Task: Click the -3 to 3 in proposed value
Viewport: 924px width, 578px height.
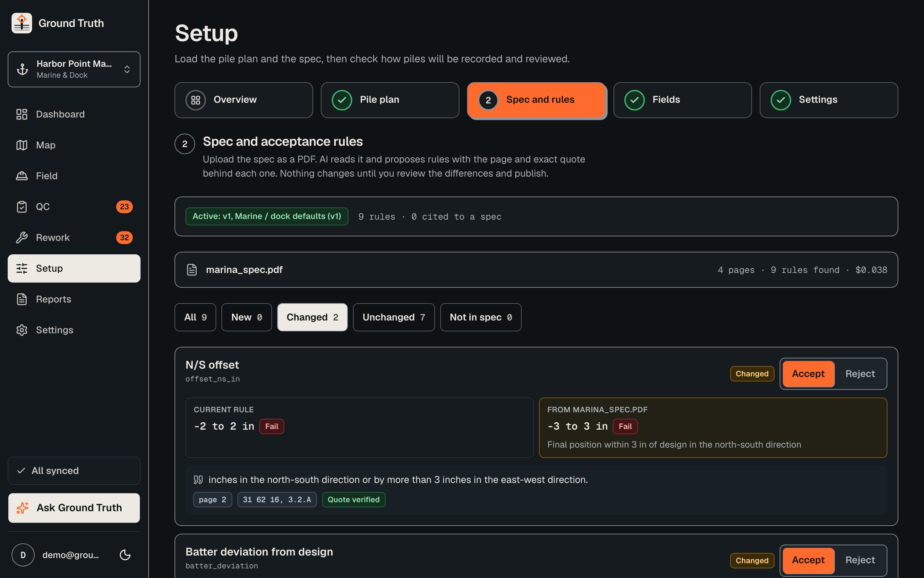Action: (x=578, y=426)
